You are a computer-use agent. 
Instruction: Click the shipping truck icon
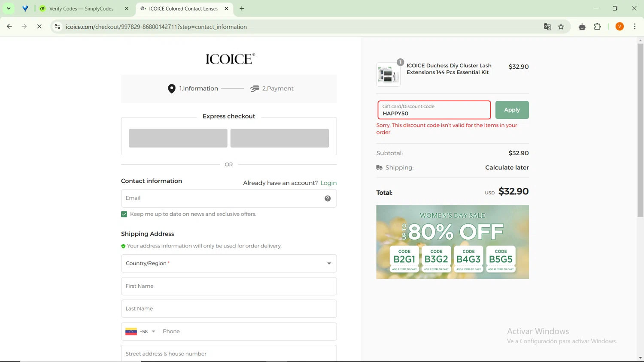coord(380,168)
